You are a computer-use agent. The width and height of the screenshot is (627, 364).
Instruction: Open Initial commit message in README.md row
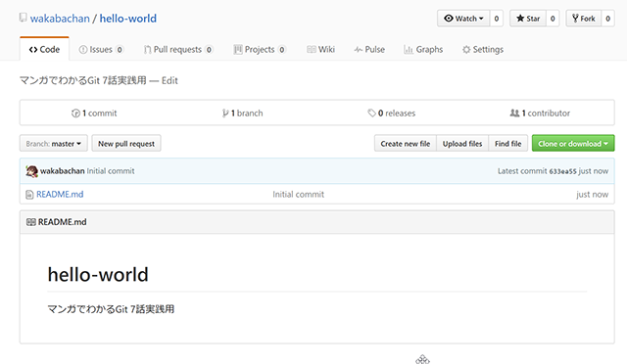point(298,194)
